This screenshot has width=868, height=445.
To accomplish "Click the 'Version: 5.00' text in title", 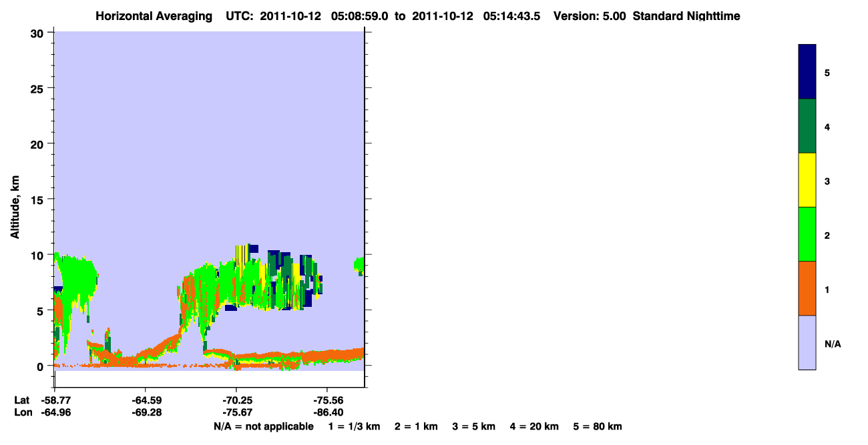I will [x=590, y=15].
